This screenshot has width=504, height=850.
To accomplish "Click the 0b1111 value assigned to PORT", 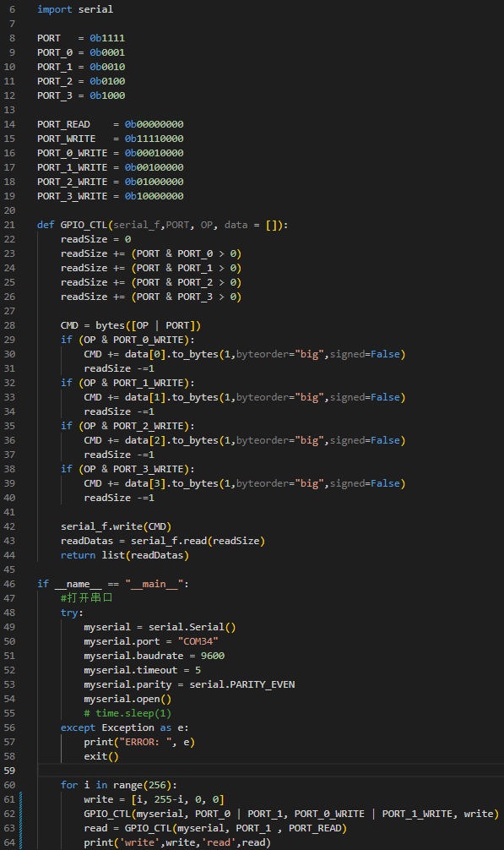I will click(x=107, y=38).
